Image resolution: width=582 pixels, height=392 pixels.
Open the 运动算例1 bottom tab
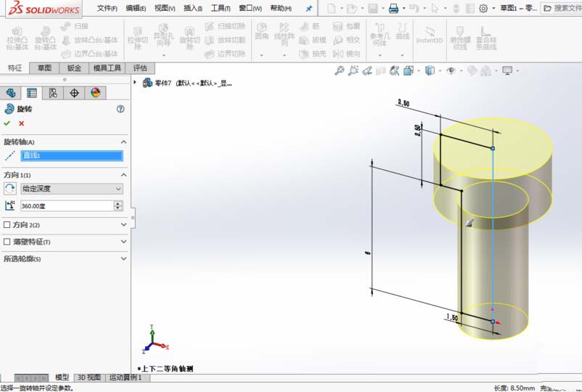(125, 377)
